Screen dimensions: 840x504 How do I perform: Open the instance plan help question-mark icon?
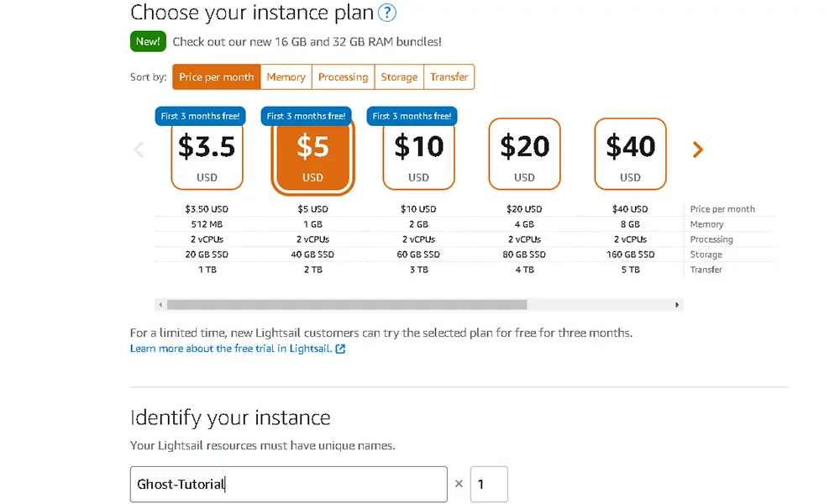[x=386, y=13]
